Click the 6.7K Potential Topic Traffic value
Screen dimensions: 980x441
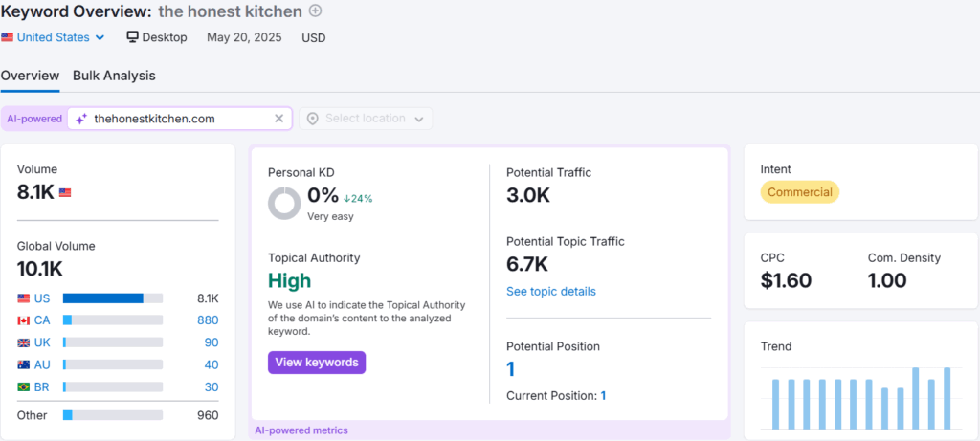pos(527,264)
